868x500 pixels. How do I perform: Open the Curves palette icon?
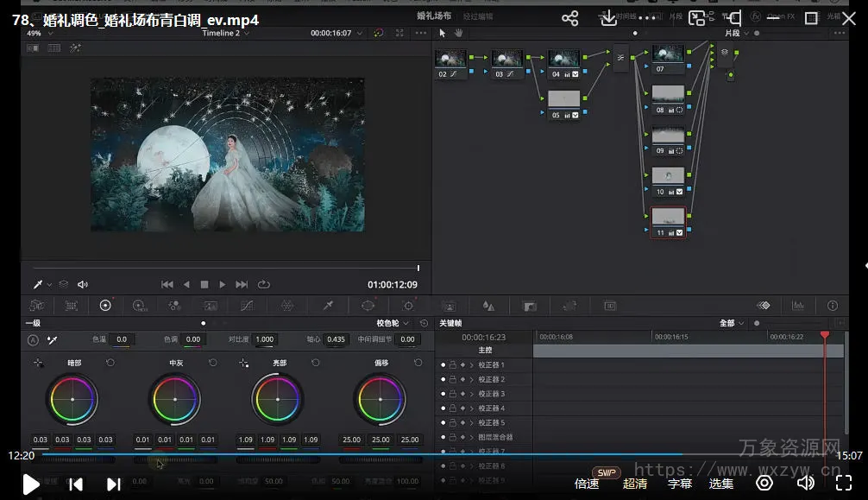247,306
